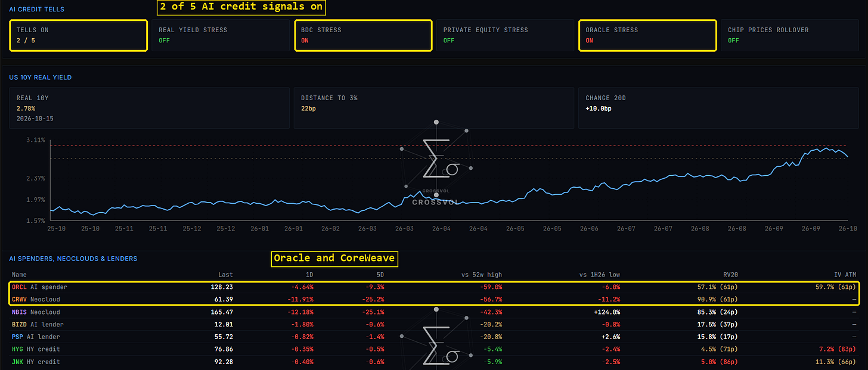This screenshot has height=370, width=868.
Task: Click the PRIVATE EQUITY STRESS card
Action: [x=504, y=35]
